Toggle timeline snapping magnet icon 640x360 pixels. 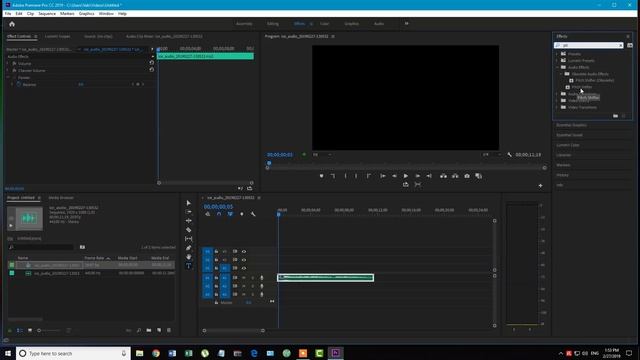point(219,214)
